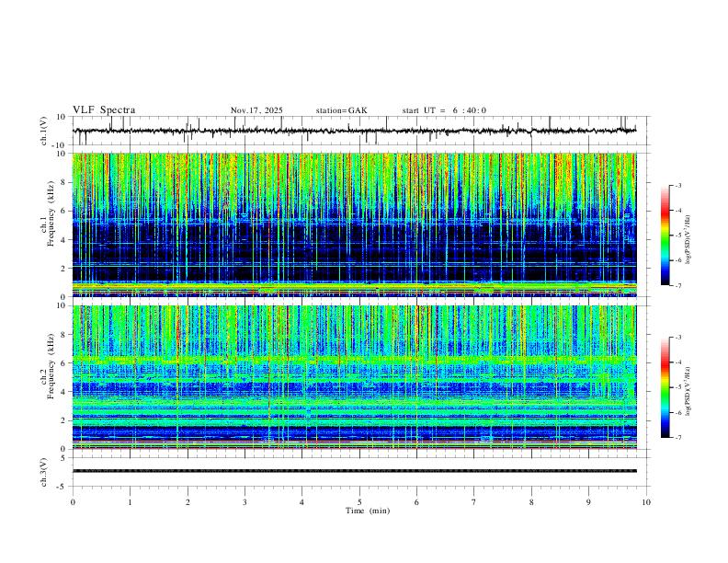Image resolution: width=728 pixels, height=563 pixels.
Task: Click the "station=GAK" label
Action: coord(341,110)
